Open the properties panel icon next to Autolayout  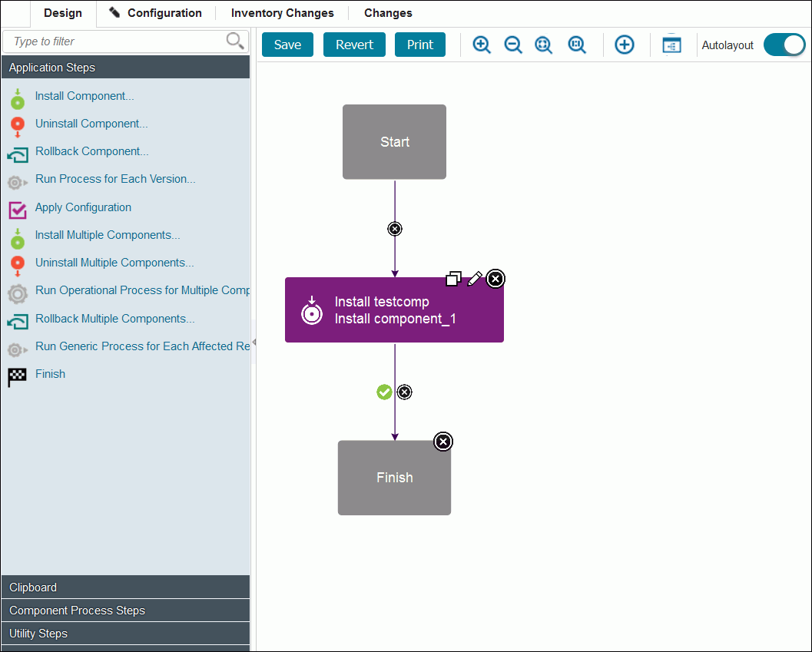tap(671, 45)
